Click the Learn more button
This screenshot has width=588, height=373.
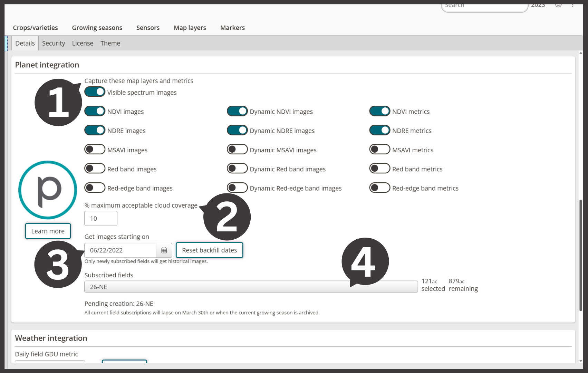[x=48, y=231]
